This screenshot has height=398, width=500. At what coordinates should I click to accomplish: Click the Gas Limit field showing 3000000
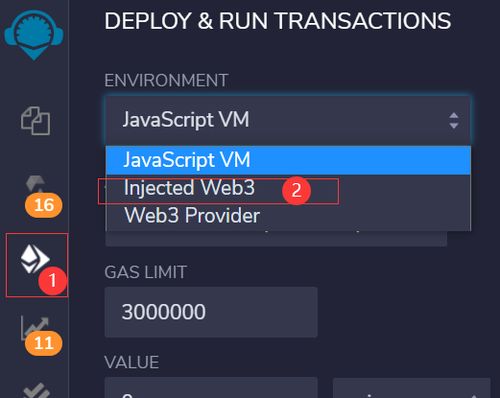pyautogui.click(x=211, y=312)
